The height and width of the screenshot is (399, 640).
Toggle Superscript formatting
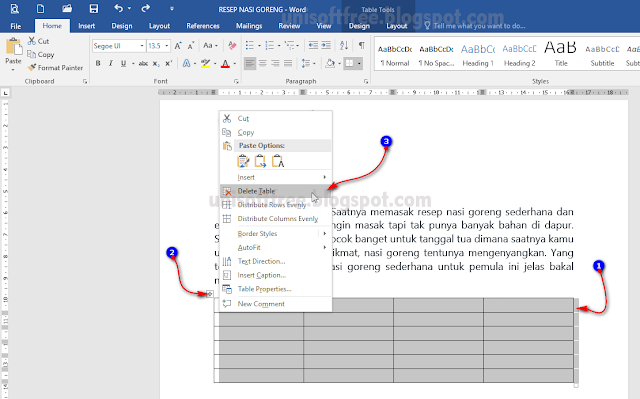[x=168, y=63]
